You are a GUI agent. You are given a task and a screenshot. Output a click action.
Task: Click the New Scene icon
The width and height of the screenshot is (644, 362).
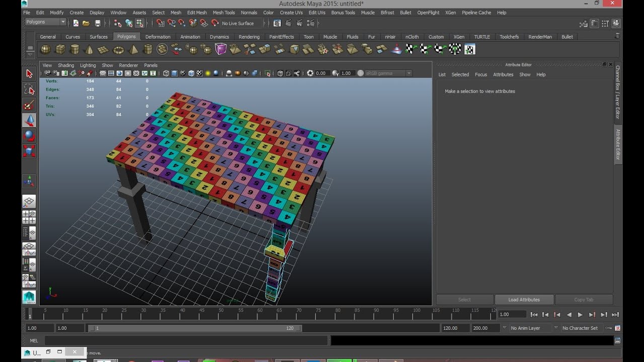(75, 23)
